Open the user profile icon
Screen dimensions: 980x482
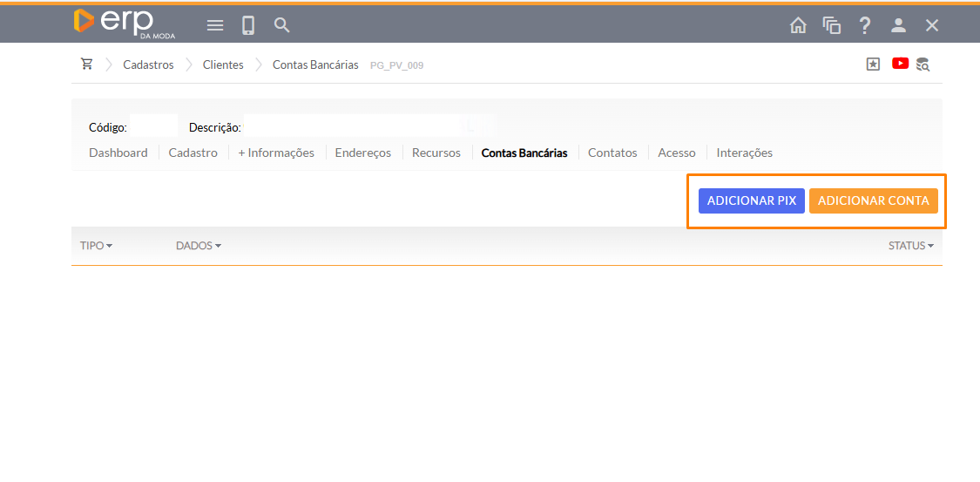click(898, 25)
